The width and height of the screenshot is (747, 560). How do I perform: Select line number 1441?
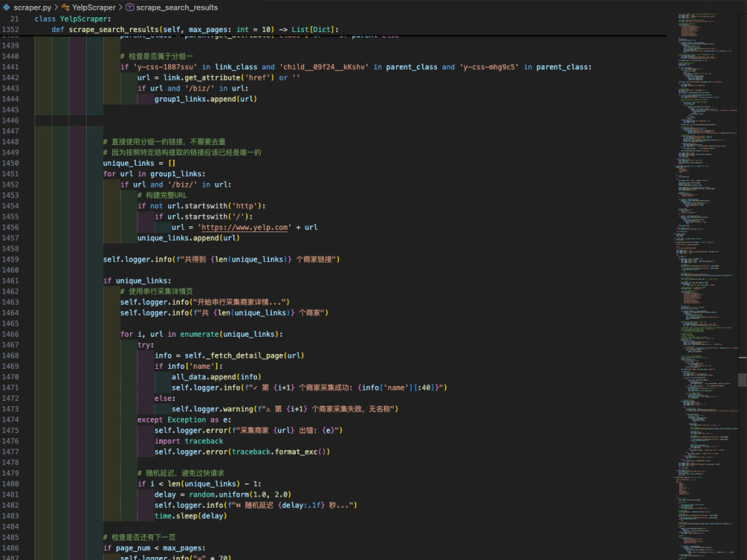[10, 66]
